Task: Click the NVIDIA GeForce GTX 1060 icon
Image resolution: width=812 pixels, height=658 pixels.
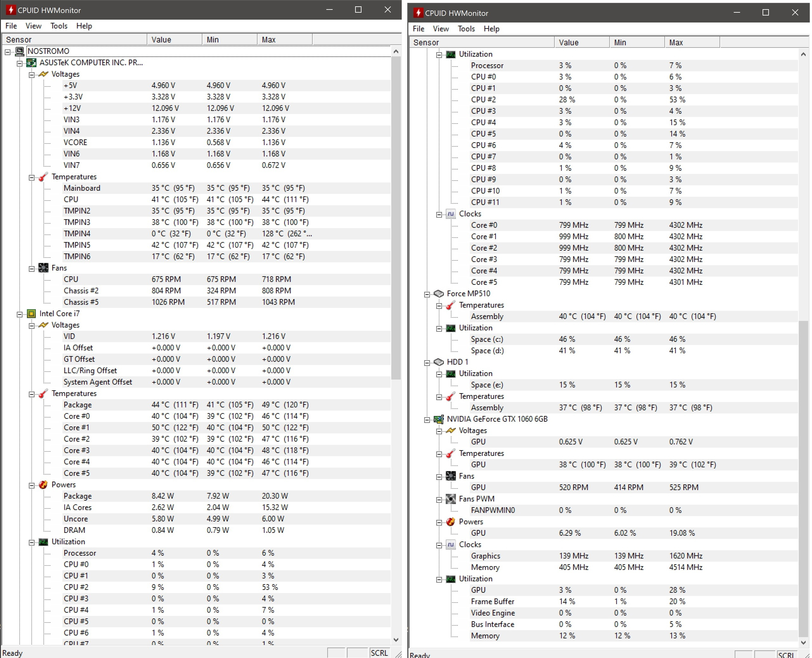Action: 438,419
